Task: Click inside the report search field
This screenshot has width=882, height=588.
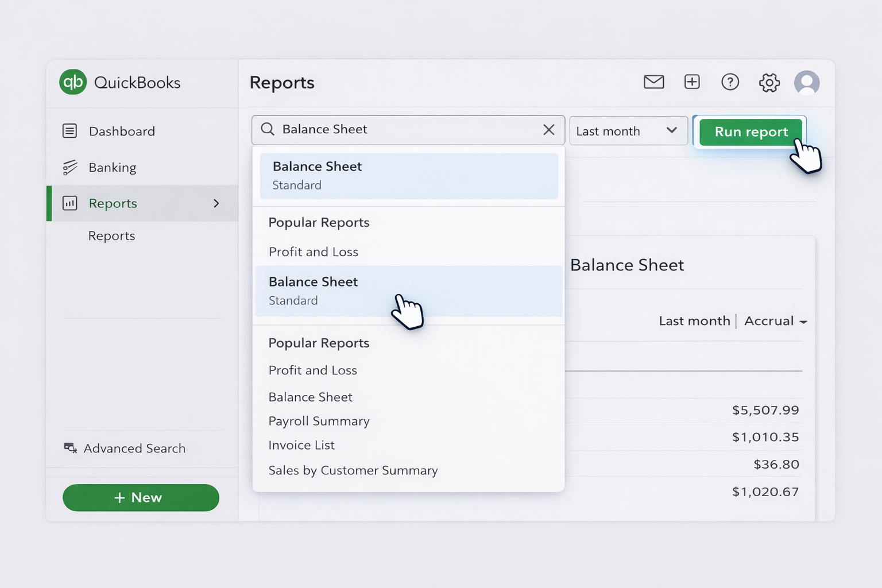Action: 408,130
